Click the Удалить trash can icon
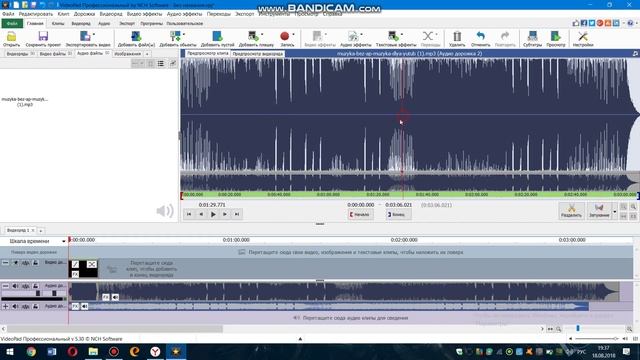This screenshot has width=640, height=360. coord(457,36)
